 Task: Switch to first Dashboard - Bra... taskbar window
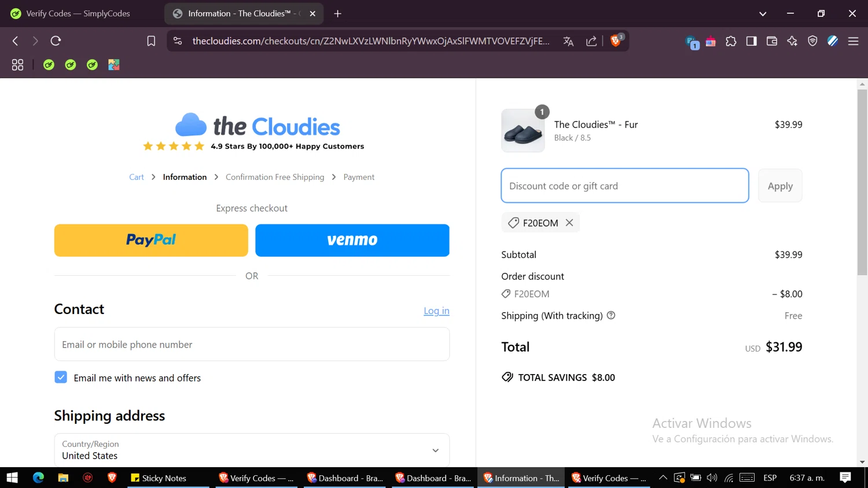(345, 478)
